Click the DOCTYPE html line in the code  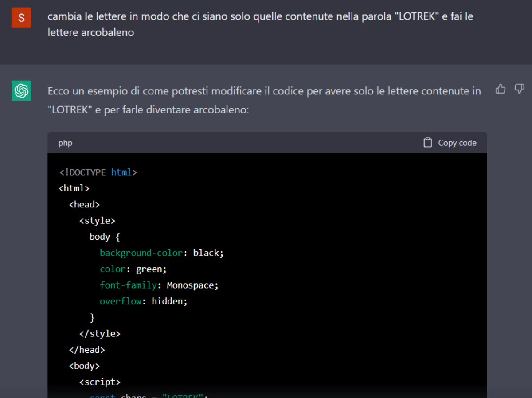tap(98, 172)
